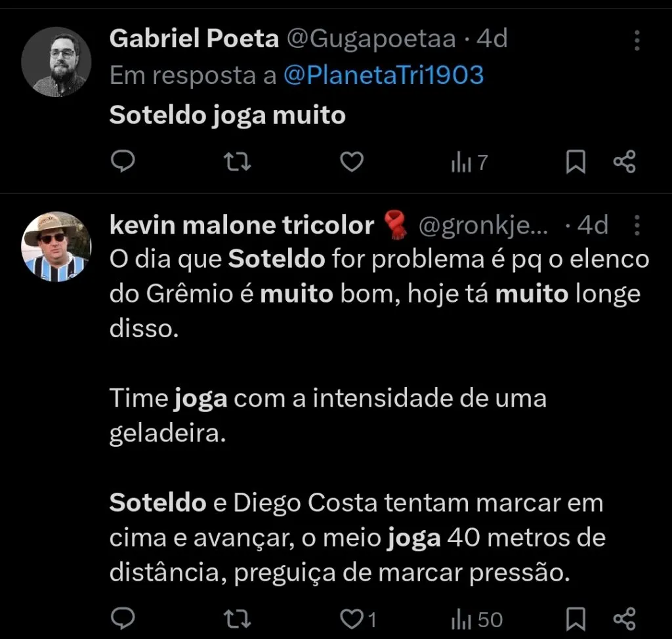Like Gabriel Poeta's tweet with the heart icon
The width and height of the screenshot is (672, 639).
(x=352, y=162)
